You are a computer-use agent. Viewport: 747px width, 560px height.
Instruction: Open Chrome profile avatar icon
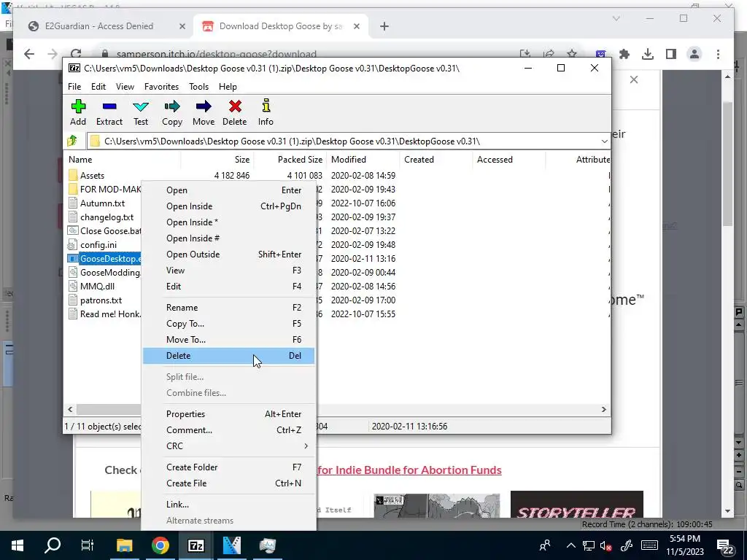click(x=694, y=54)
